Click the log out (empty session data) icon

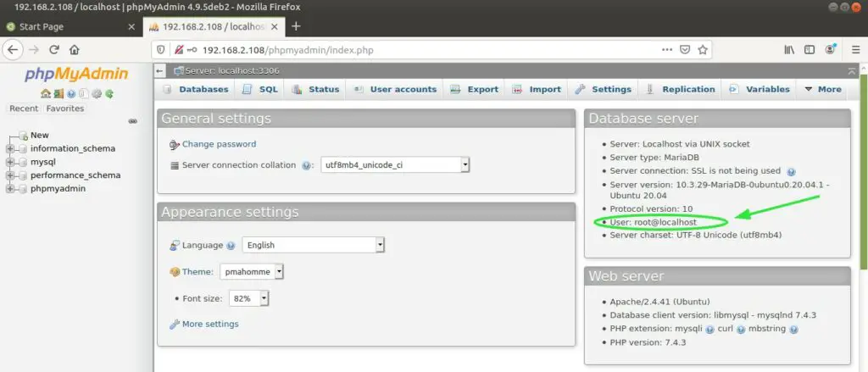click(58, 93)
